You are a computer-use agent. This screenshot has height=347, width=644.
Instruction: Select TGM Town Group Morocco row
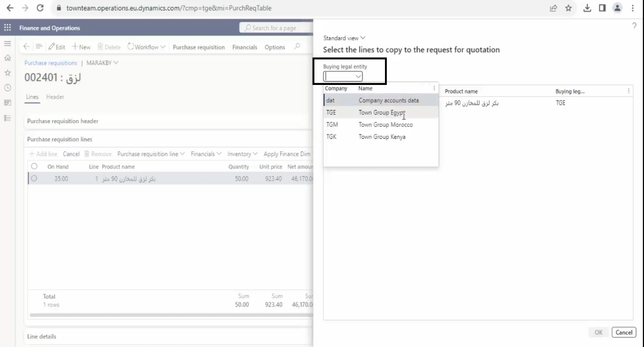381,125
